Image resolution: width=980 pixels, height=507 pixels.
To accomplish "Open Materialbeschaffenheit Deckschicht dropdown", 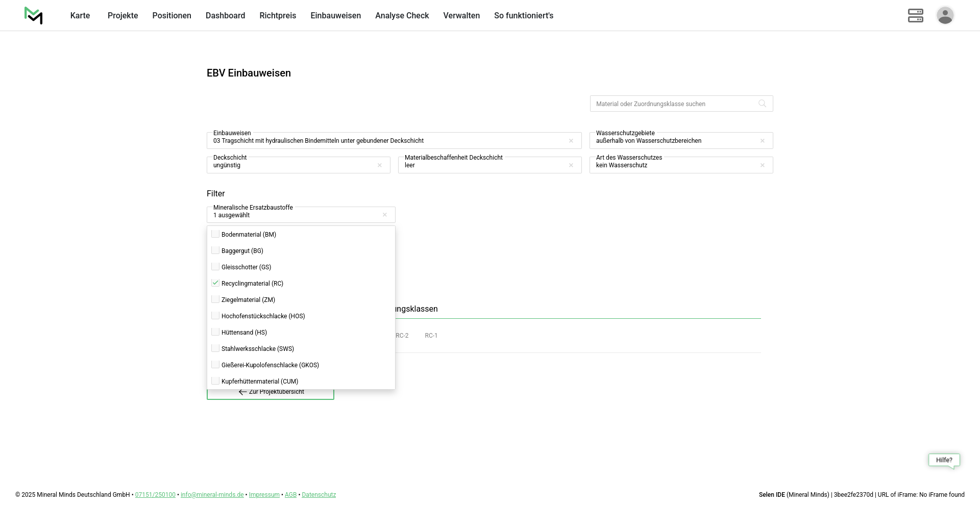I will click(x=482, y=165).
